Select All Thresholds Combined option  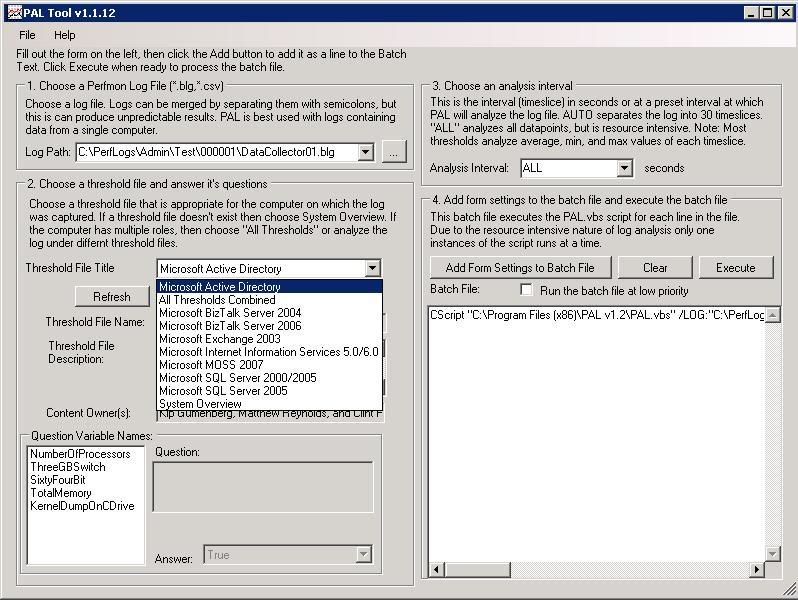click(x=217, y=300)
